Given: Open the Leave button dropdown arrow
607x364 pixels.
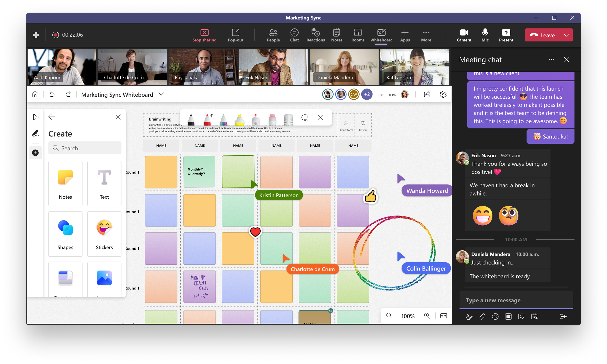Looking at the screenshot, I should (x=566, y=35).
